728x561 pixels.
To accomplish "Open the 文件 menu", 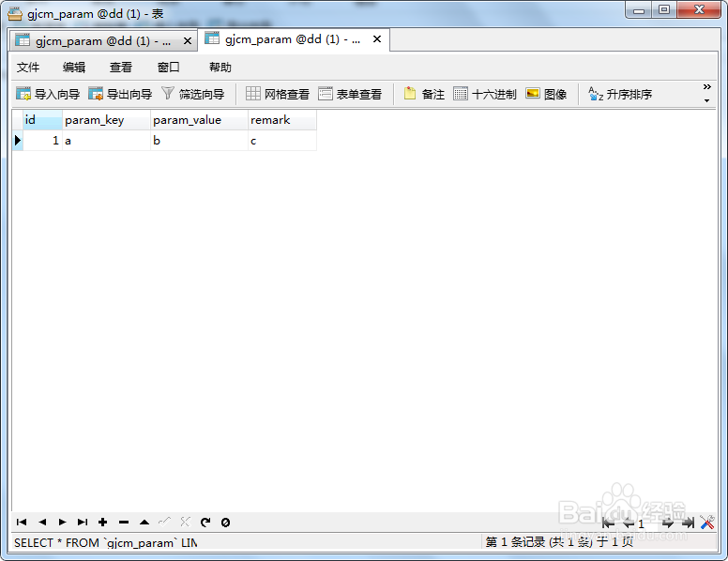I will click(28, 68).
